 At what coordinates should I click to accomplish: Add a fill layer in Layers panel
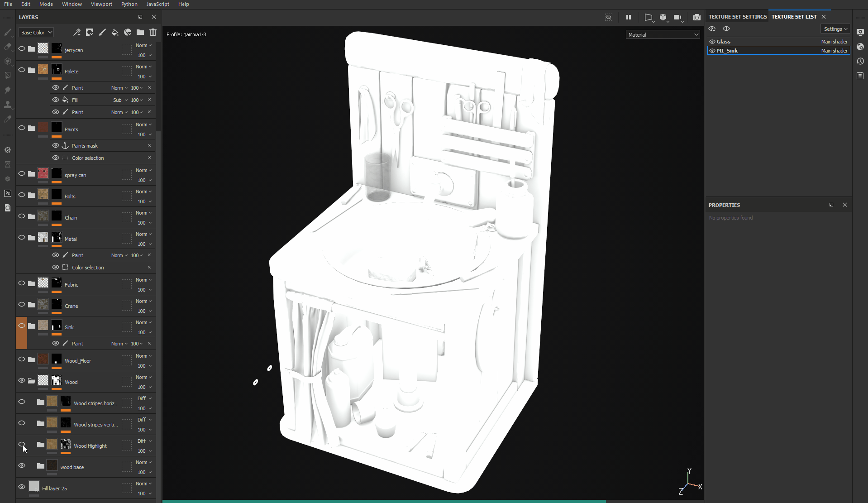click(115, 32)
